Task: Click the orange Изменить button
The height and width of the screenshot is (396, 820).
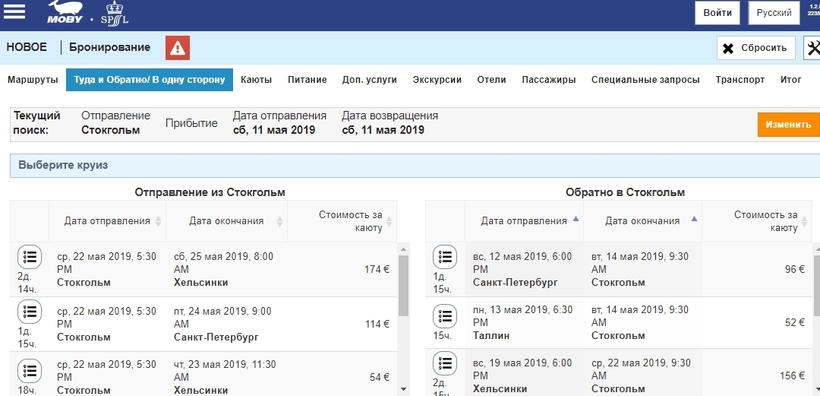Action: pos(789,125)
